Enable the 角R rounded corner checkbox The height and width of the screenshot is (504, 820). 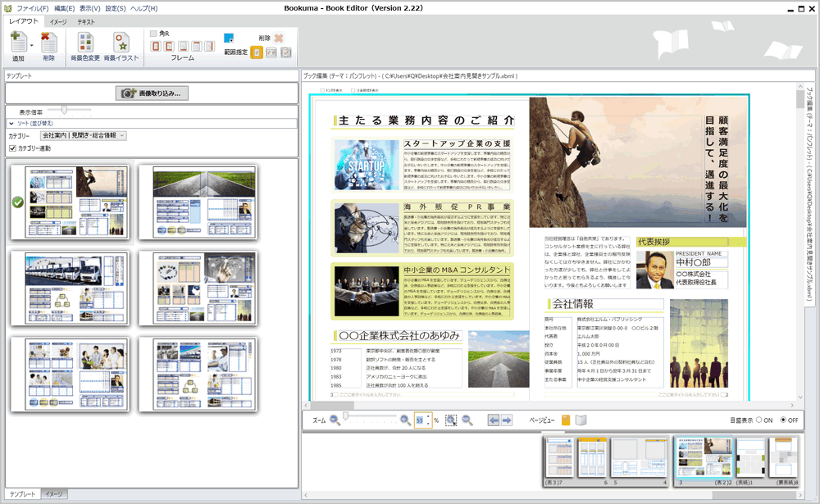point(153,34)
